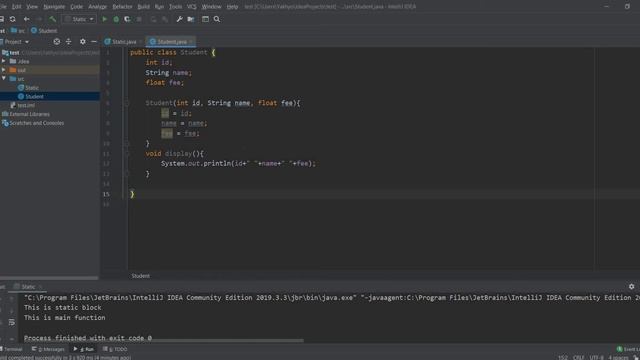Select the Static tab in Run panel

[x=27, y=287]
